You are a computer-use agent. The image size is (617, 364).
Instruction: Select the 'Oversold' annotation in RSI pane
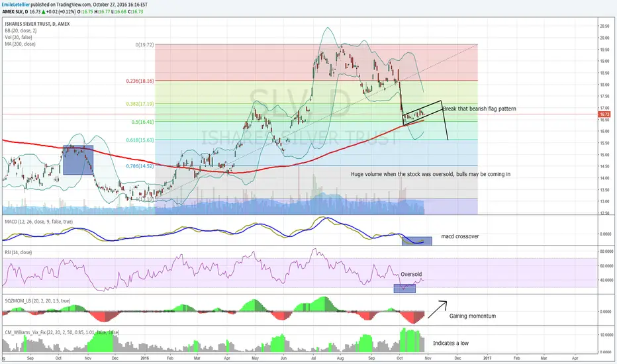point(411,274)
